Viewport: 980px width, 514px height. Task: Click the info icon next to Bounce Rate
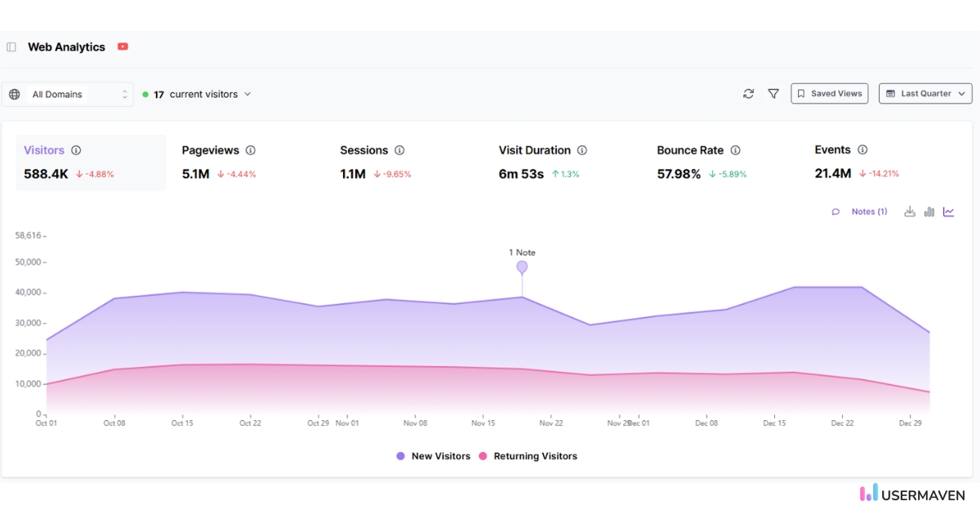click(x=736, y=150)
